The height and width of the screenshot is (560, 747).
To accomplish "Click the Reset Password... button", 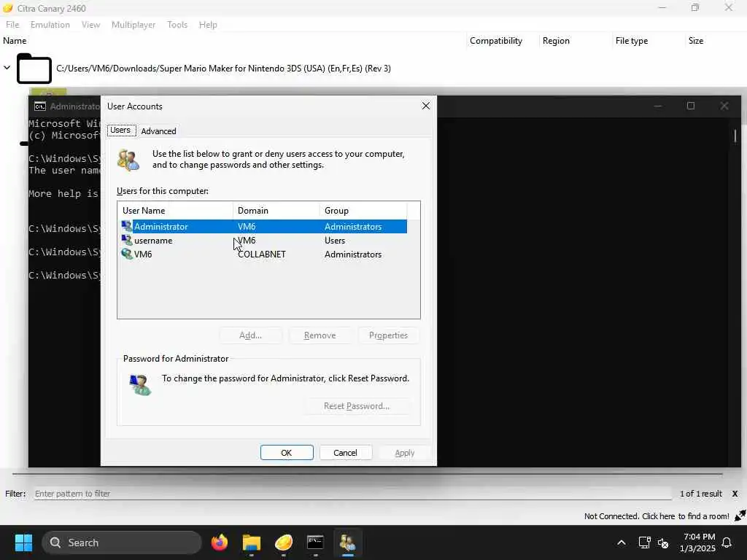I will 357,406.
